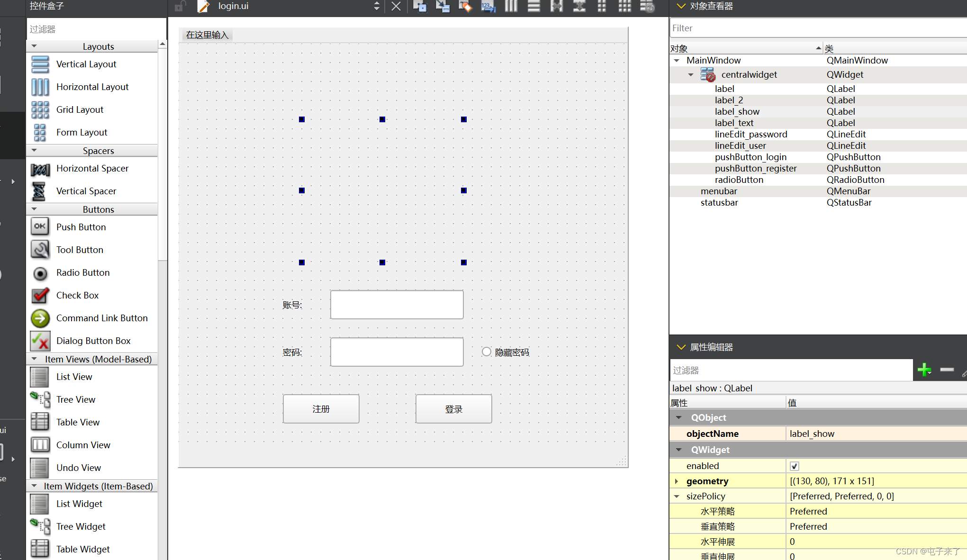This screenshot has width=967, height=560.
Task: Select pushButton_login in object tree
Action: [750, 157]
